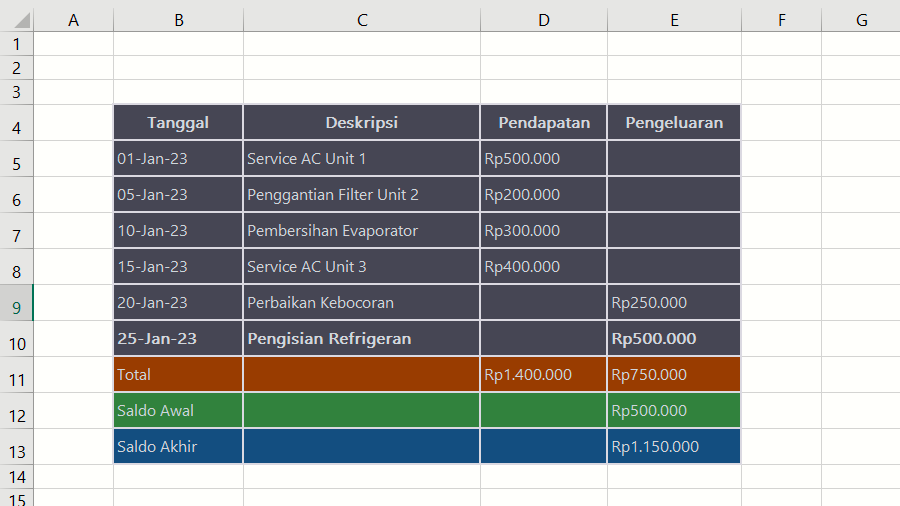Select the bold Rp500.000 expense for Pengisian Refrigeran

(674, 338)
